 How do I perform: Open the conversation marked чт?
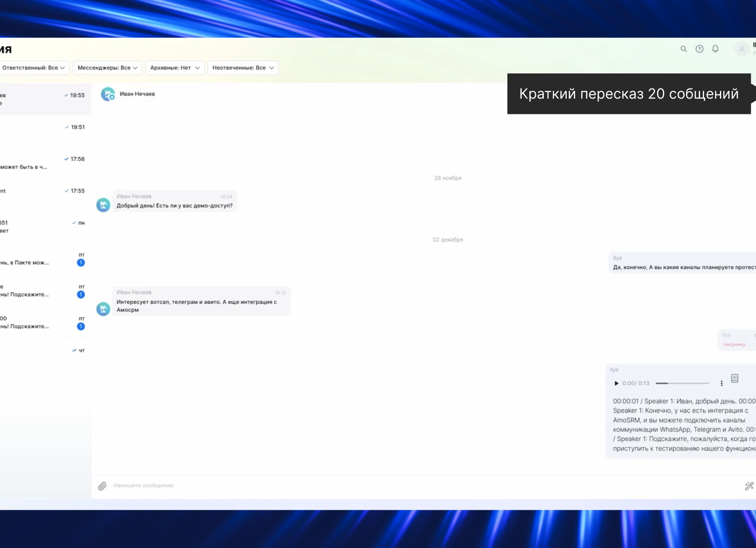coord(45,354)
